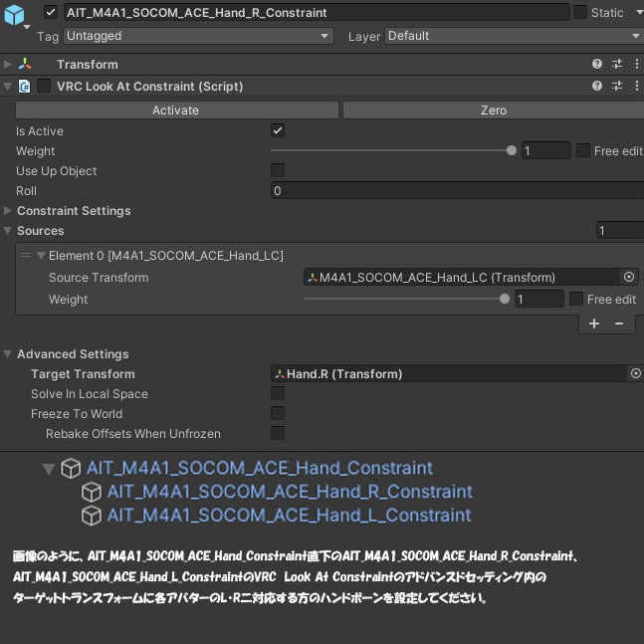
Task: Open VRC Look At Constraint presets icon
Action: (x=617, y=86)
